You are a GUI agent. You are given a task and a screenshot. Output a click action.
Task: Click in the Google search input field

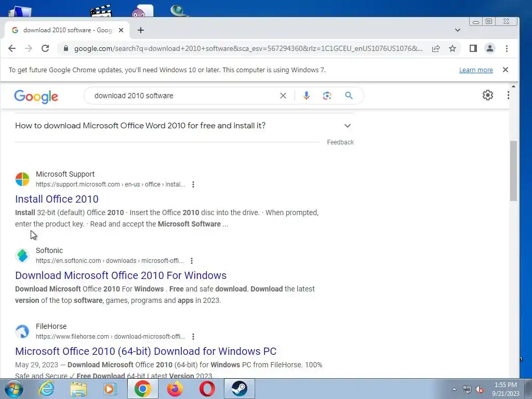point(183,96)
